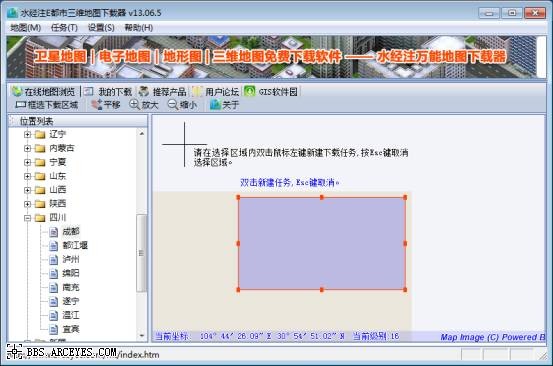Image resolution: width=553 pixels, height=366 pixels.
Task: Open the 地图(M) menu
Action: click(x=25, y=28)
